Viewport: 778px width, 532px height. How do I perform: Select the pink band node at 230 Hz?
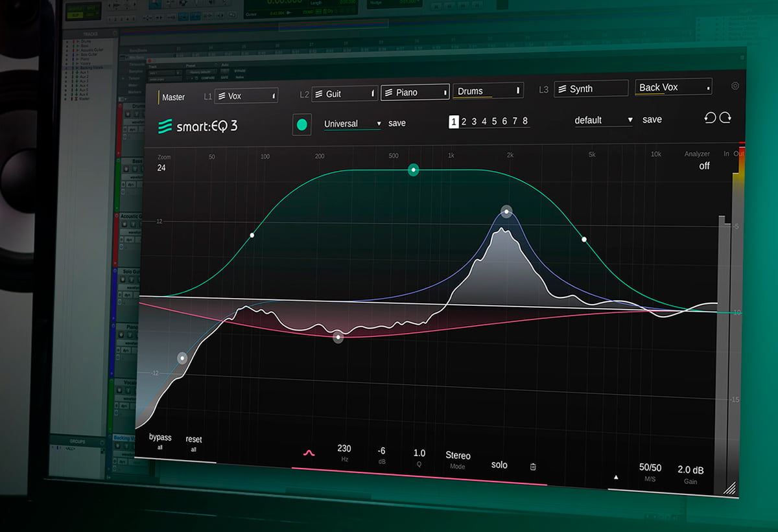(x=338, y=338)
